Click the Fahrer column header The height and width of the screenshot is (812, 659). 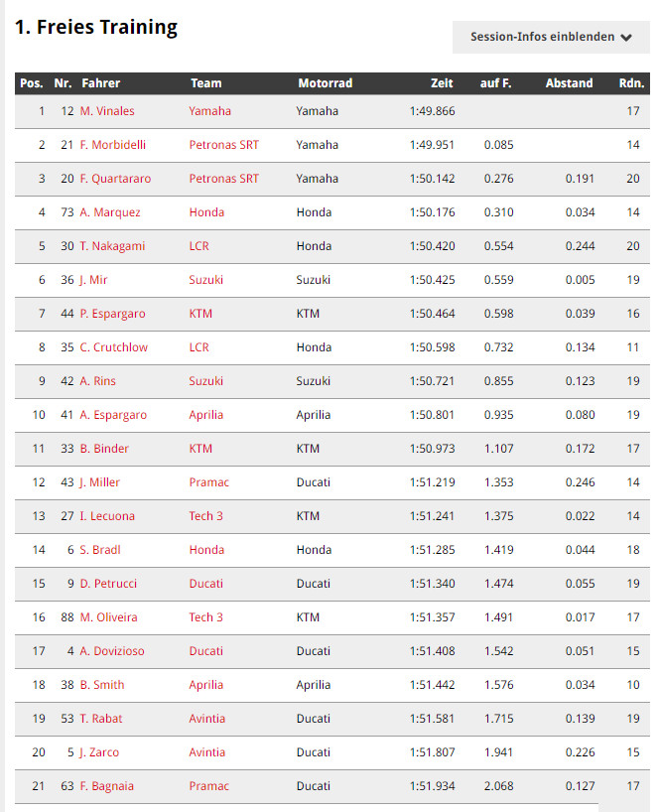point(101,83)
